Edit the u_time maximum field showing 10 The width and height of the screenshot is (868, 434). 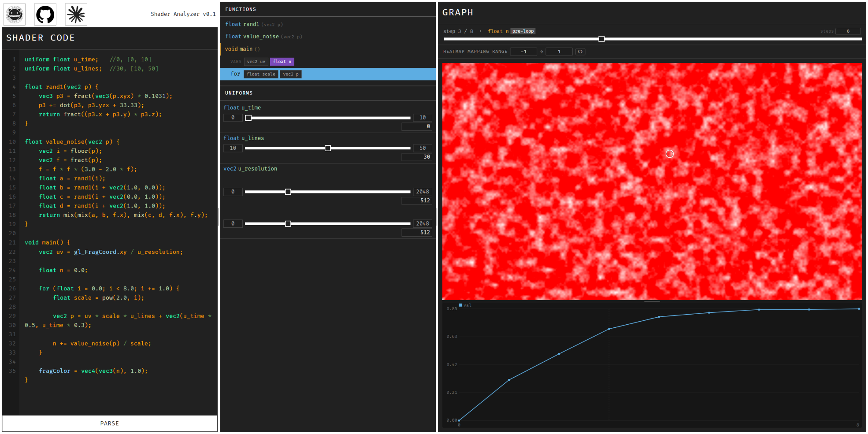[423, 118]
